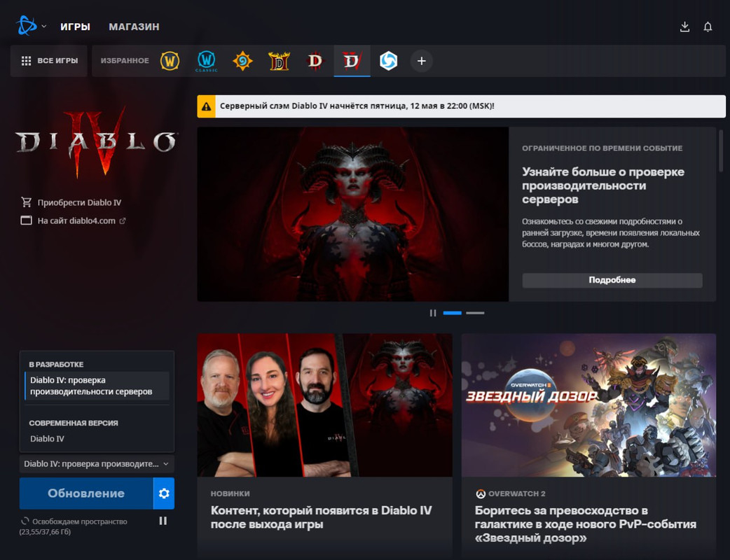Click the В РАЗРАБОТКЕ section header
Image resolution: width=730 pixels, height=560 pixels.
(56, 365)
